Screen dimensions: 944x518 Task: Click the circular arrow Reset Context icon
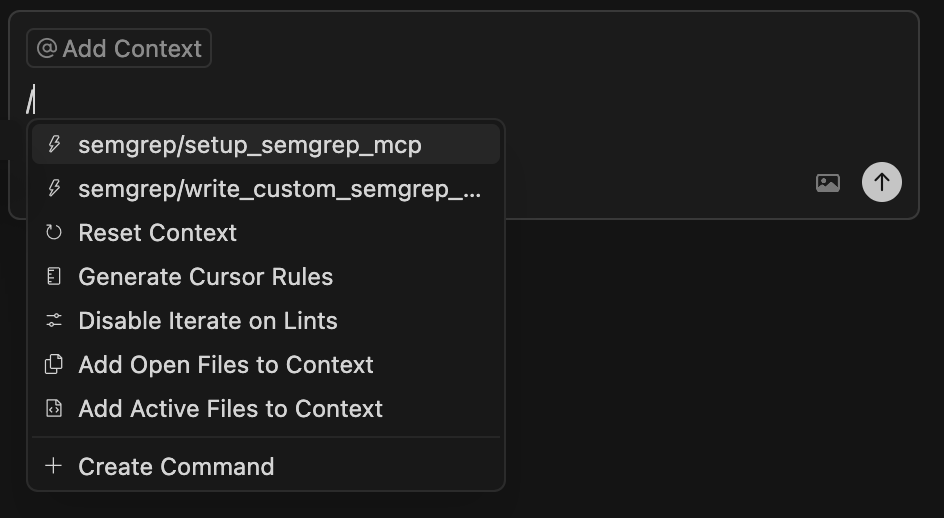click(54, 233)
